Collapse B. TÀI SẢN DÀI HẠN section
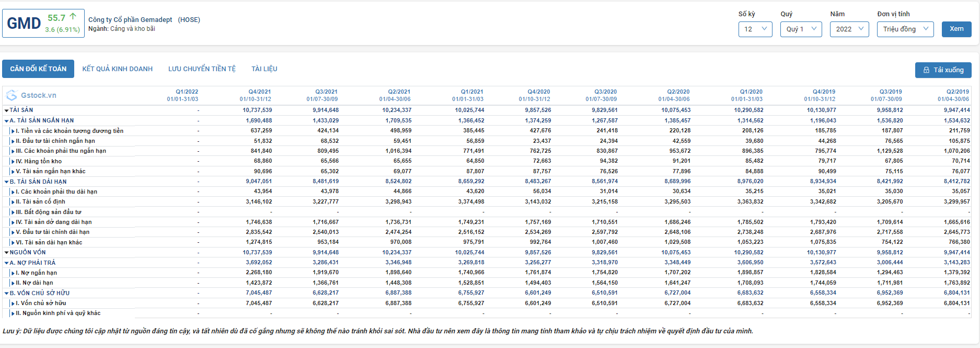The height and width of the screenshot is (348, 980). pyautogui.click(x=6, y=182)
